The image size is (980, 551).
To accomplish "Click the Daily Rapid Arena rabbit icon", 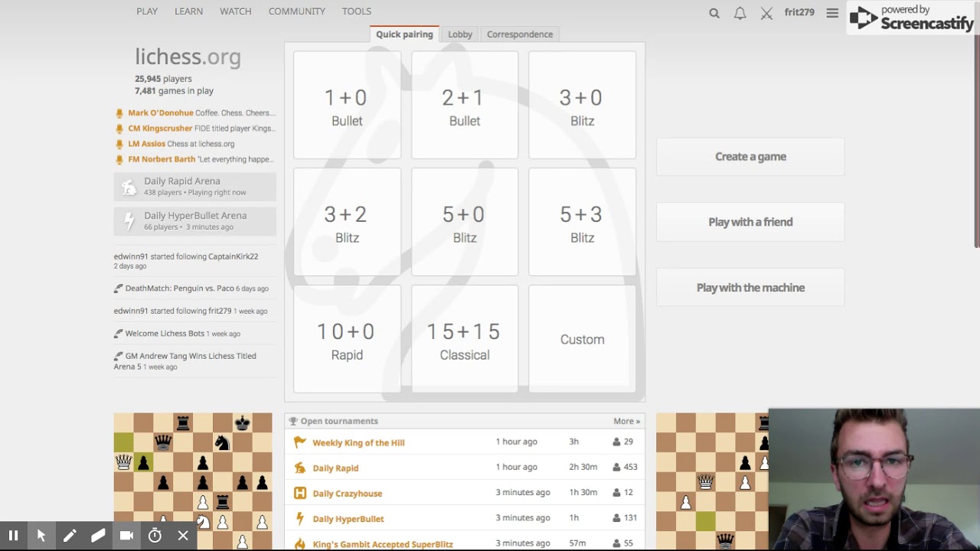I will 129,187.
